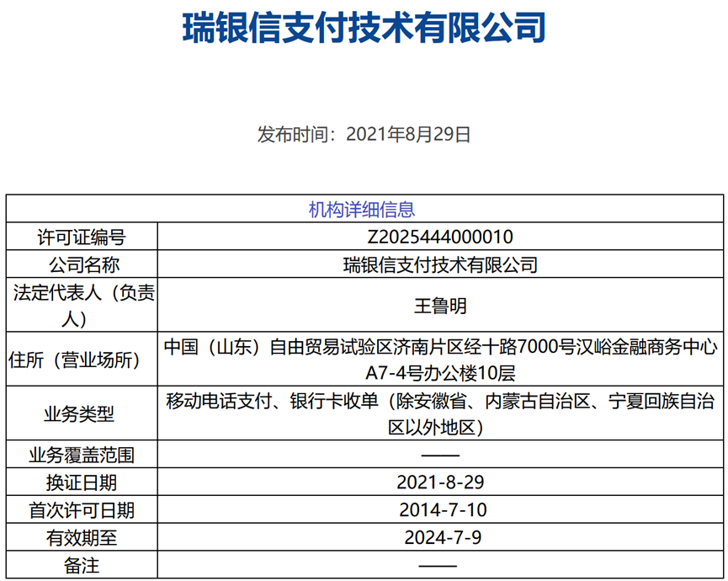This screenshot has height=581, width=728.
Task: Click the 换证日期 label cell
Action: coord(82,482)
